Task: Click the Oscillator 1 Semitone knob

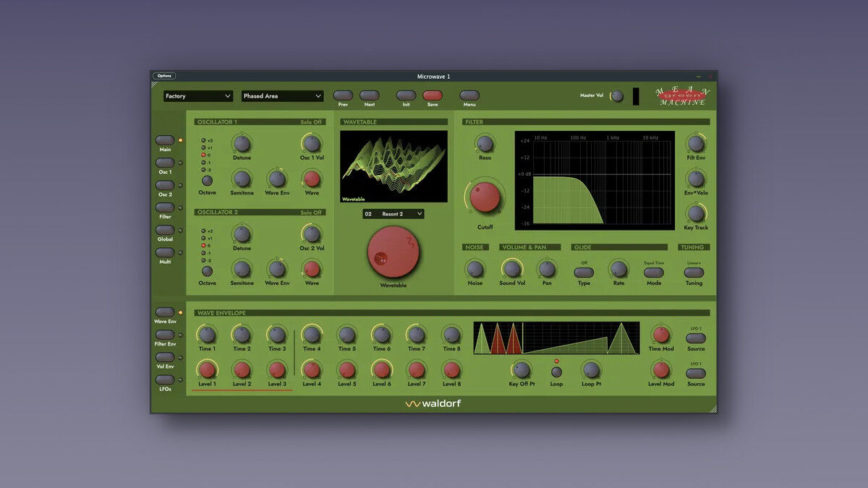Action: (x=242, y=179)
